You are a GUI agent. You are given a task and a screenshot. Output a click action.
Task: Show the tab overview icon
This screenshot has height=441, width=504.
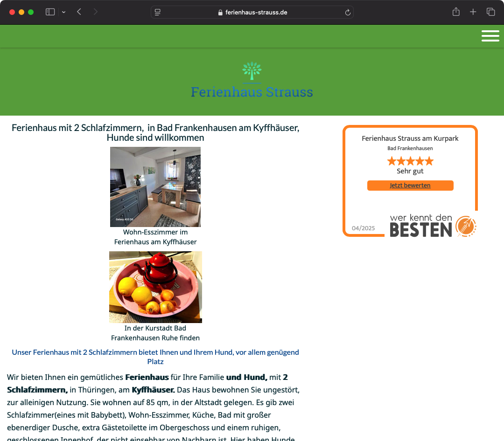pyautogui.click(x=490, y=12)
